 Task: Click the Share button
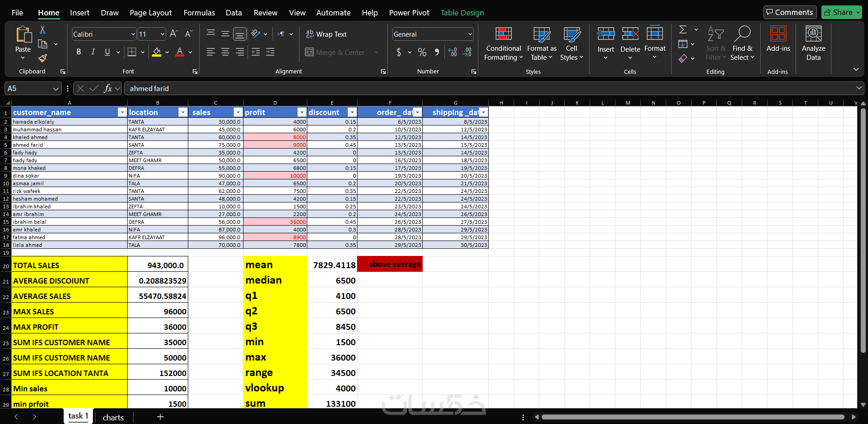pyautogui.click(x=841, y=12)
